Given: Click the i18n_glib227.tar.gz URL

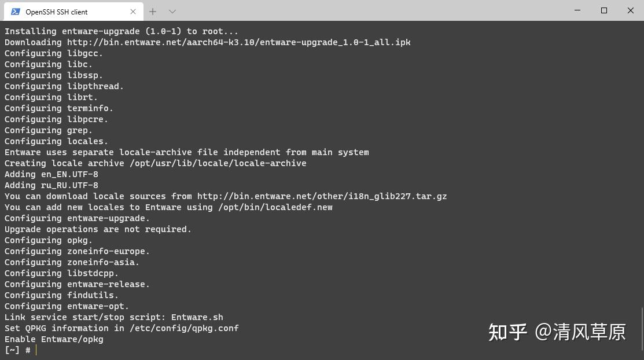Looking at the screenshot, I should point(322,196).
